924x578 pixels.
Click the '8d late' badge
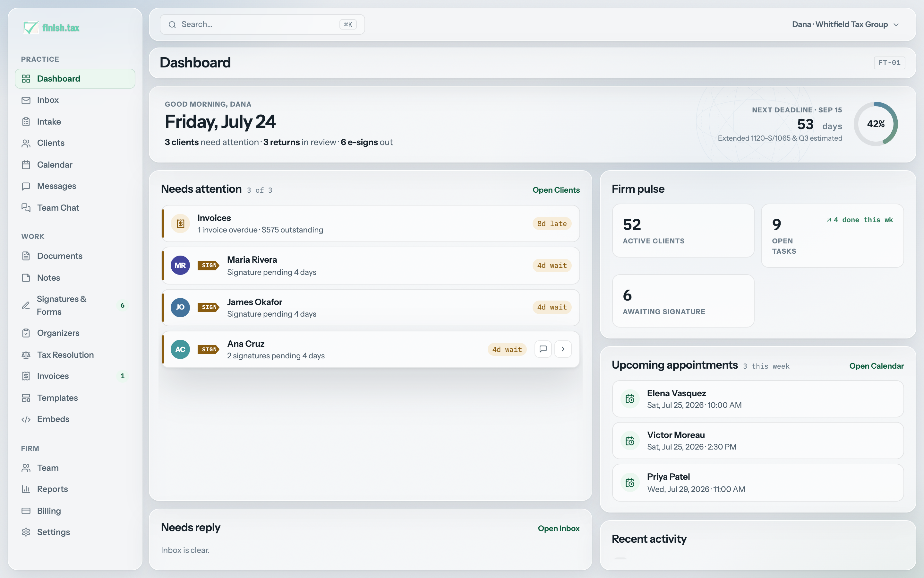click(552, 223)
